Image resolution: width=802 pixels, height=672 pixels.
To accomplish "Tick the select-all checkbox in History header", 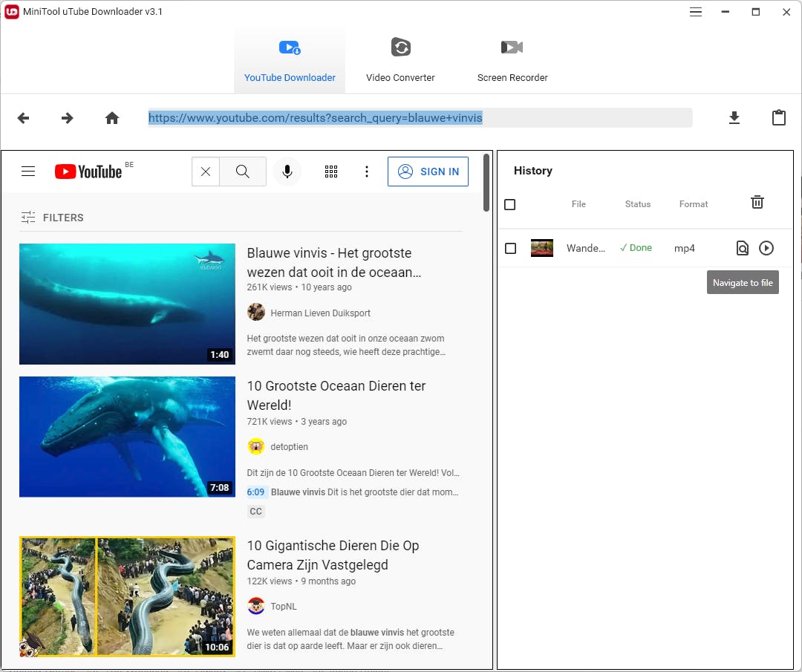I will (x=510, y=204).
